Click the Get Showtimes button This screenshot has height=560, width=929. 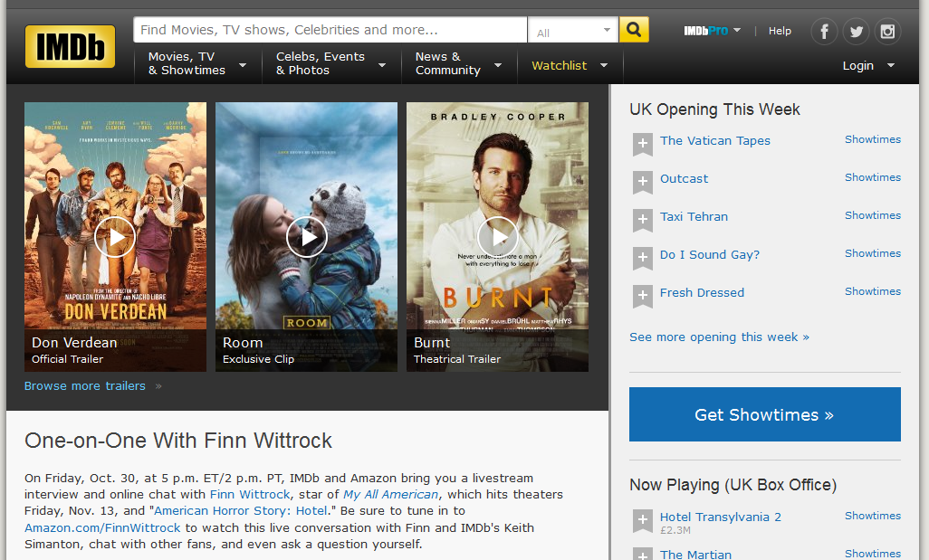765,414
